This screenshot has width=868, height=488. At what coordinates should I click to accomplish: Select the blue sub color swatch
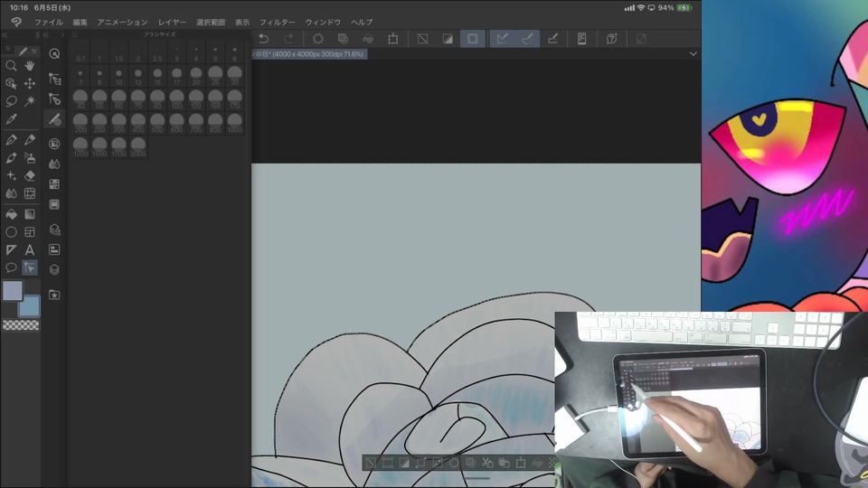[x=29, y=306]
